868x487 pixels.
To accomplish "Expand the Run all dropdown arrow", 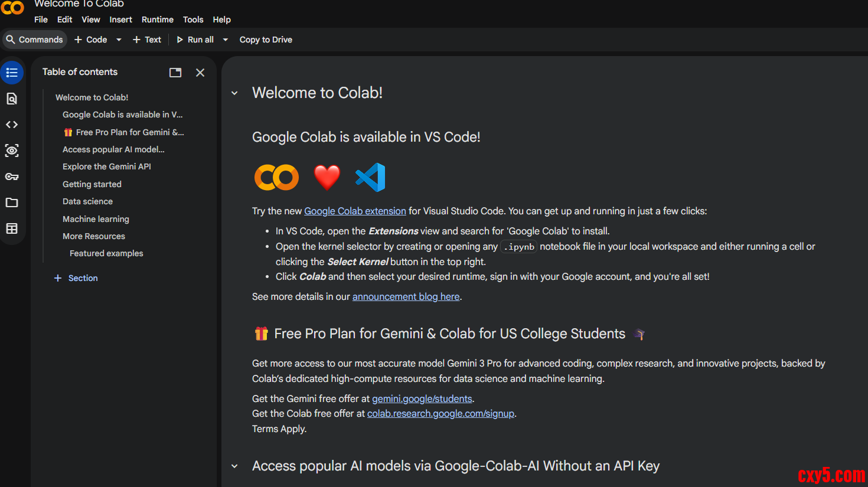I will [x=225, y=40].
